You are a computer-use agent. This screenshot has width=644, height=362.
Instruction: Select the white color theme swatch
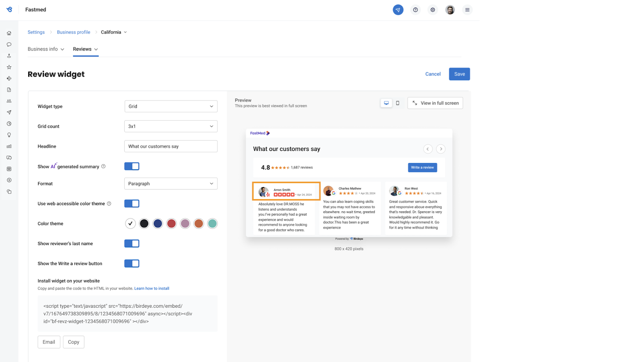pyautogui.click(x=130, y=224)
